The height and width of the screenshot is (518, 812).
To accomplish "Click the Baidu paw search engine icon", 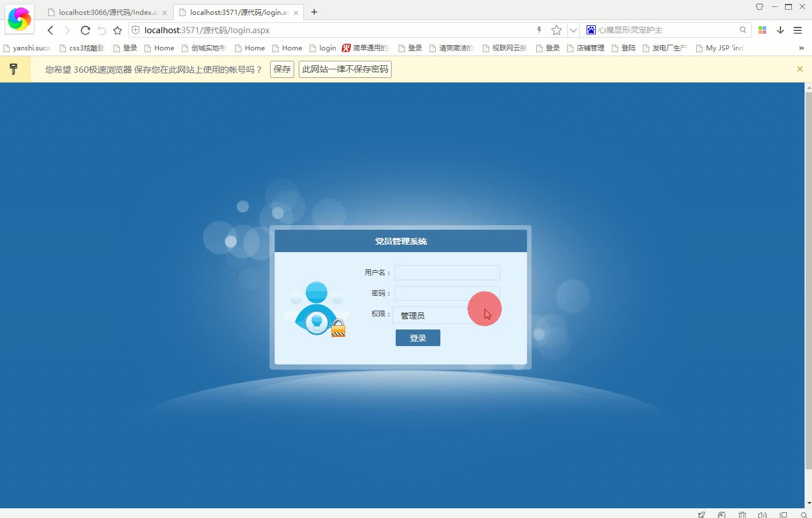I will 591,30.
